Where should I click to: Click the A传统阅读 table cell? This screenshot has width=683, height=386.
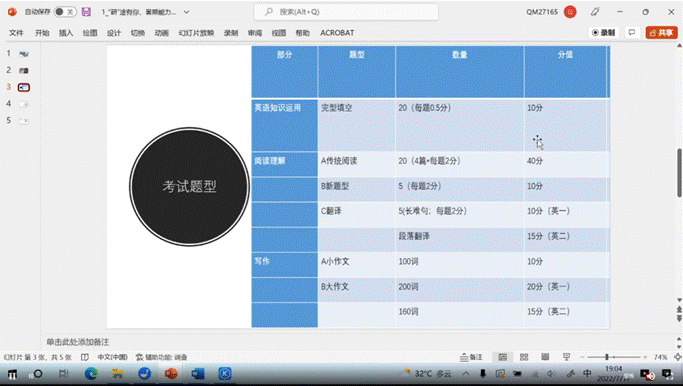point(357,164)
